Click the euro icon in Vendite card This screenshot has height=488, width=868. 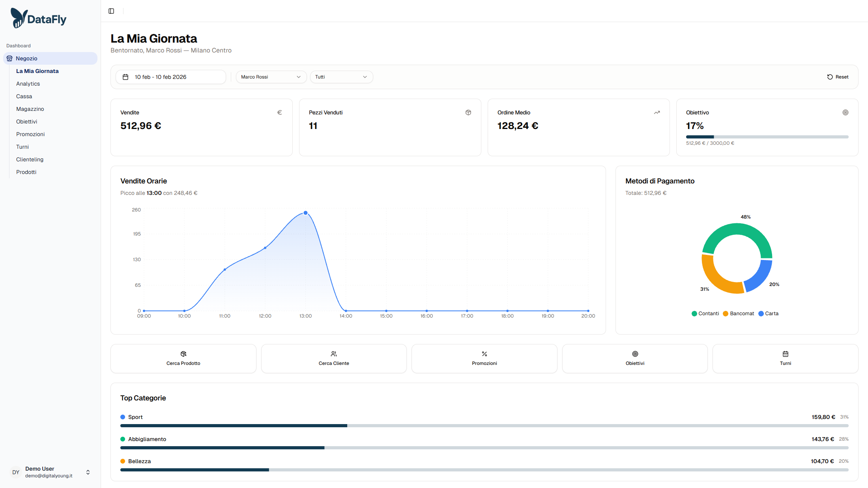(279, 112)
